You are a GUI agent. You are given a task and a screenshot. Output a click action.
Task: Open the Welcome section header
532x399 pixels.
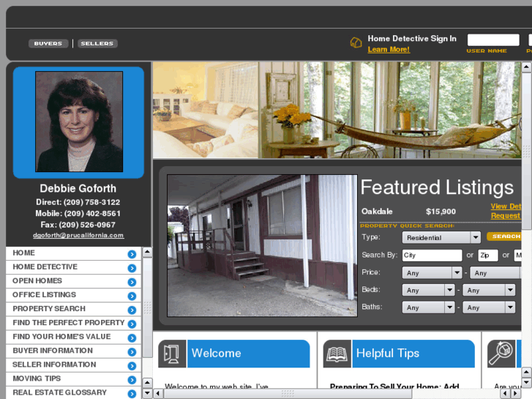tap(248, 354)
